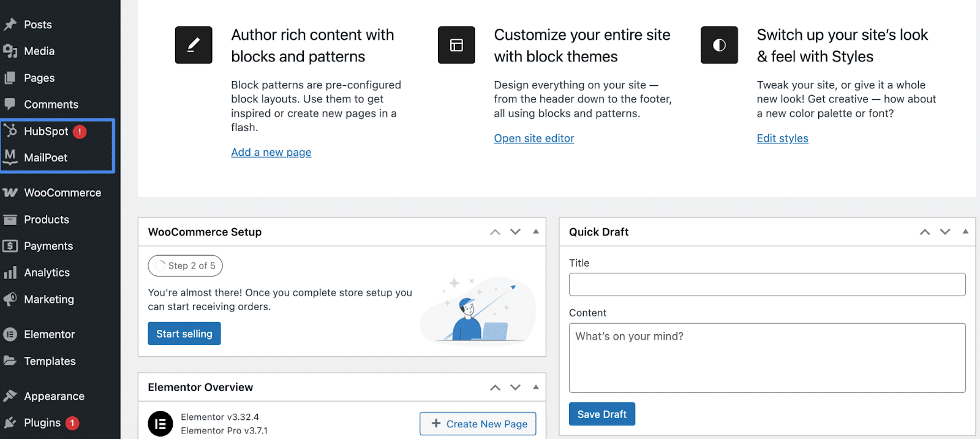Click the Elementor circular logo in sidebar

pos(10,334)
